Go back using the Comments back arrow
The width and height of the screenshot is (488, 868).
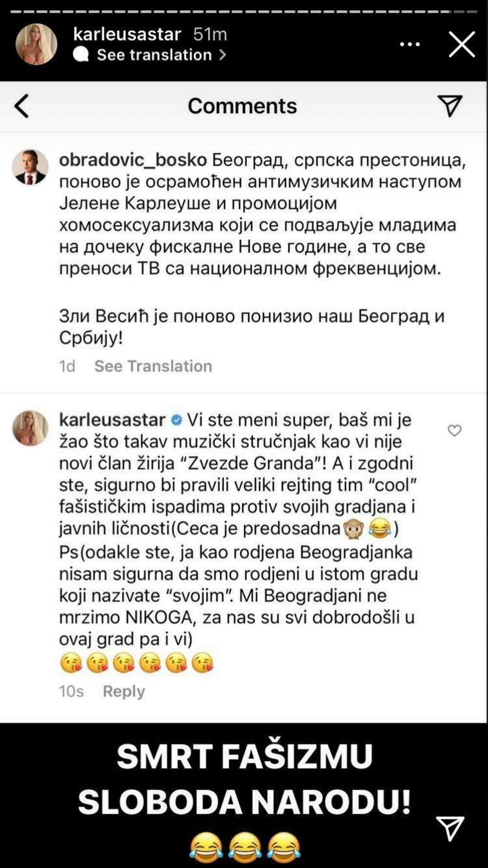pyautogui.click(x=21, y=105)
